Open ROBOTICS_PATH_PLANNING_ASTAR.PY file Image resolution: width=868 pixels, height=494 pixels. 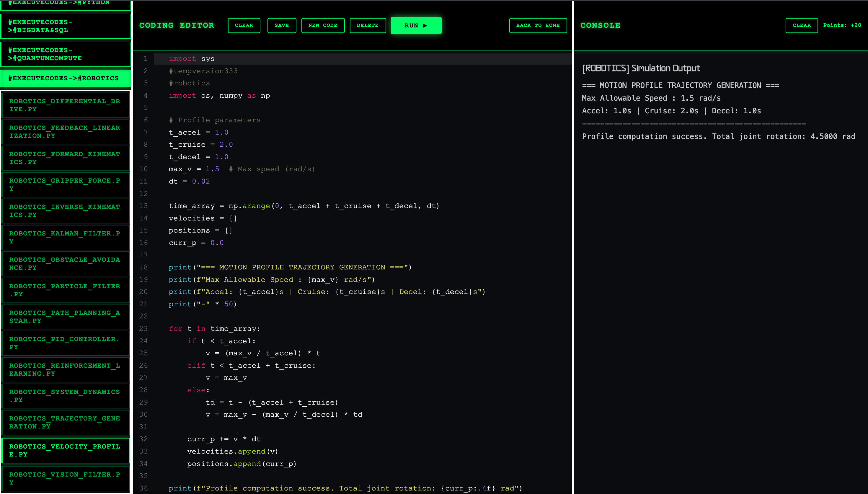[x=66, y=317]
